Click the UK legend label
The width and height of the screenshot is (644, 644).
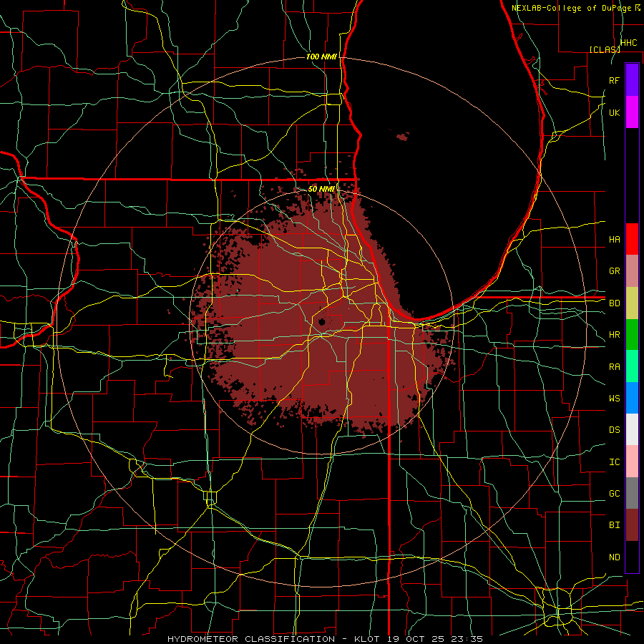click(x=614, y=112)
